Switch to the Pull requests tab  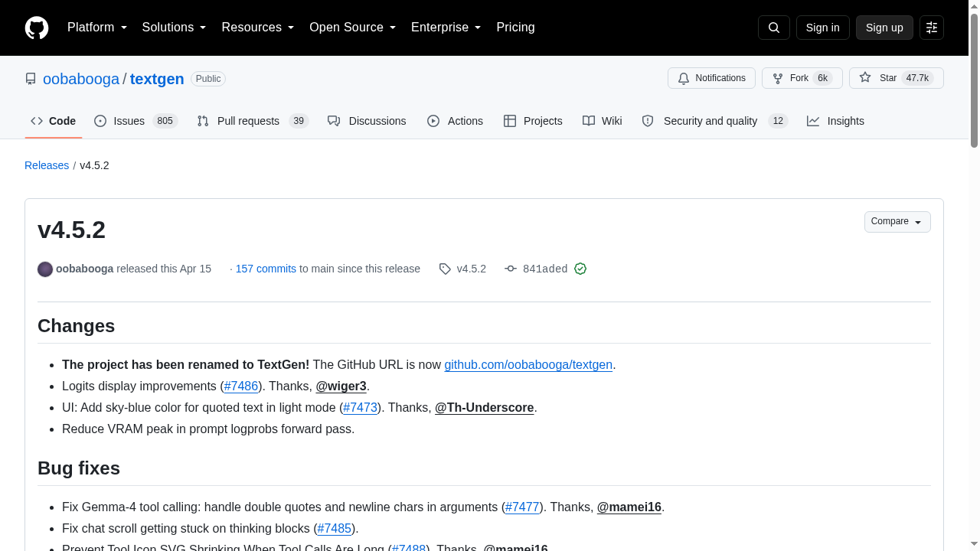pyautogui.click(x=253, y=121)
